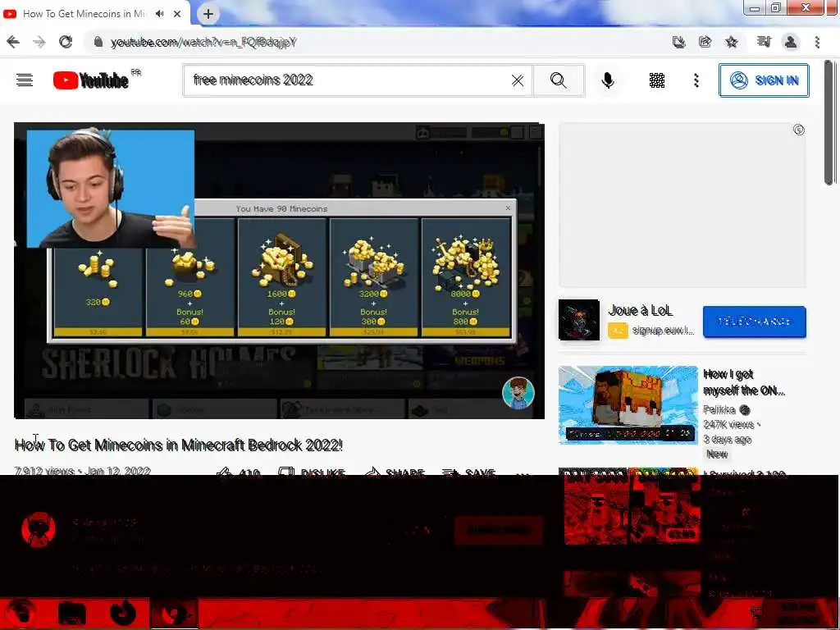Open File Explorer from the taskbar

click(72, 614)
